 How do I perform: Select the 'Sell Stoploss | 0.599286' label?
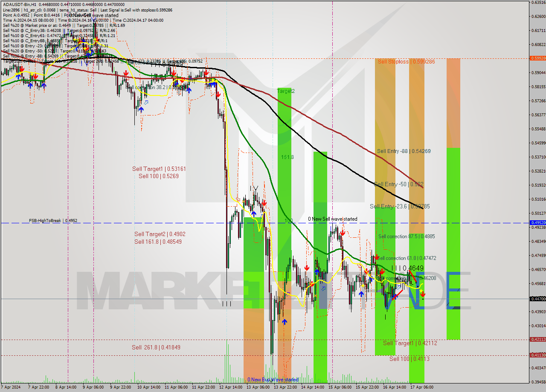coord(406,61)
